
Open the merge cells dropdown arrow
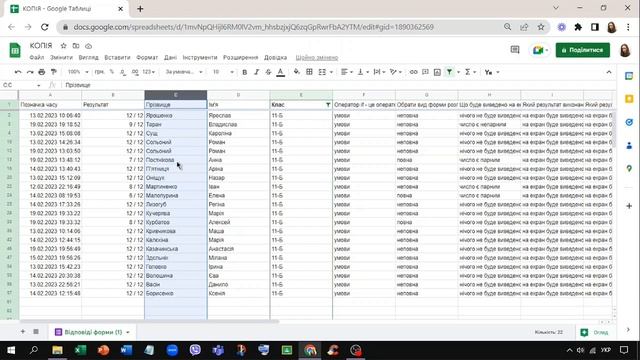tap(331, 72)
